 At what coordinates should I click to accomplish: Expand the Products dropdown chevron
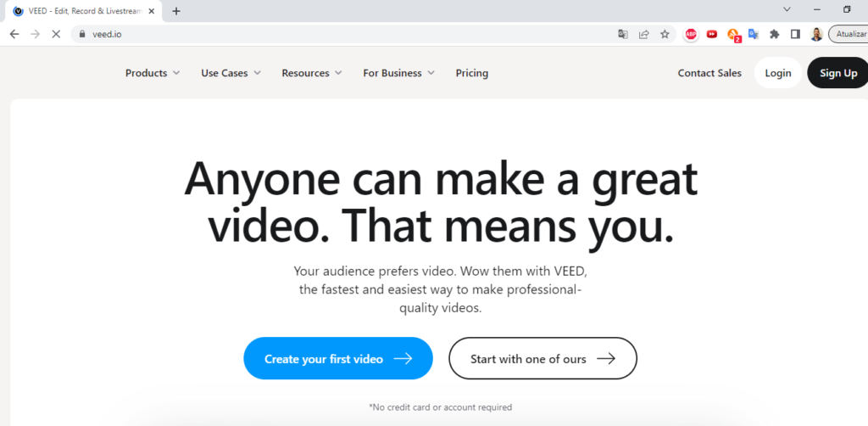(176, 73)
